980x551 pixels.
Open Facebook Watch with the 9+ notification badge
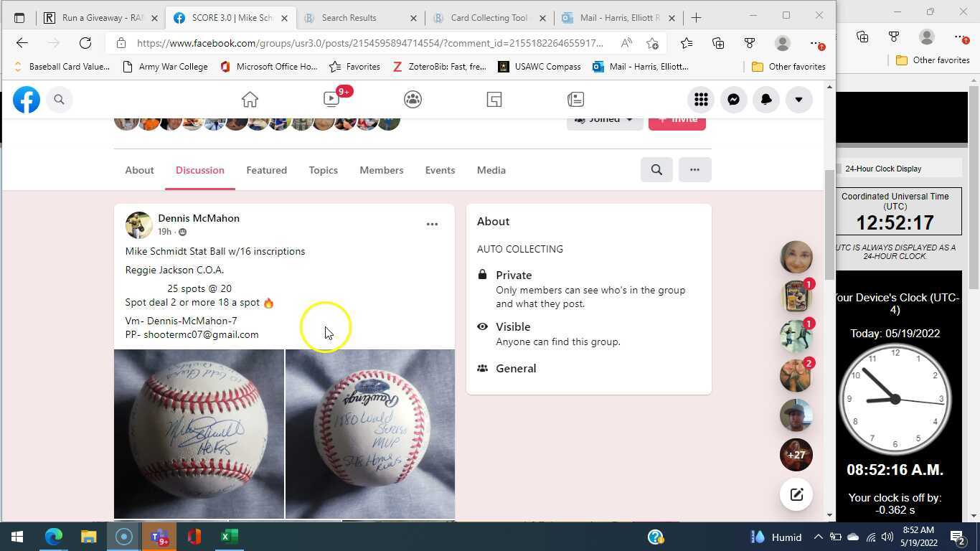pos(331,99)
